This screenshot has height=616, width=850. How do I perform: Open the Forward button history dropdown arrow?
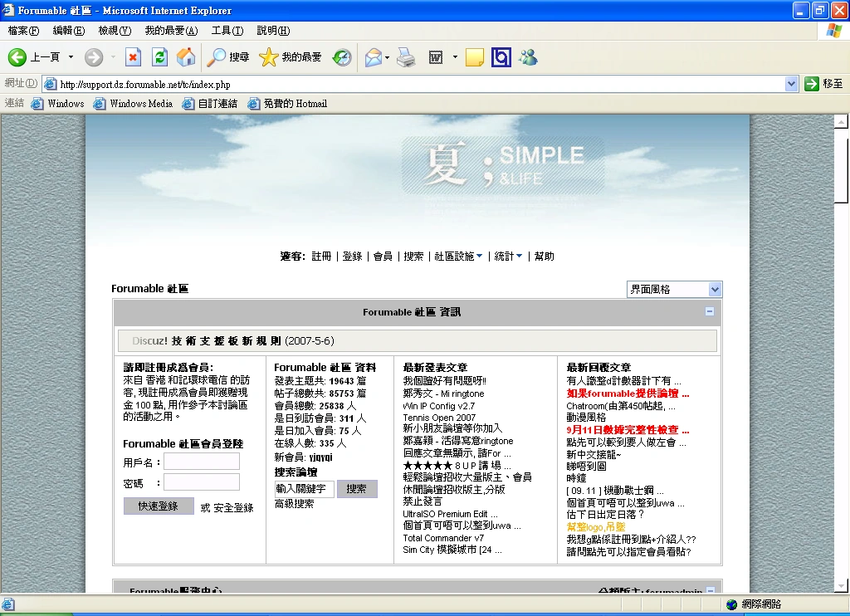113,57
